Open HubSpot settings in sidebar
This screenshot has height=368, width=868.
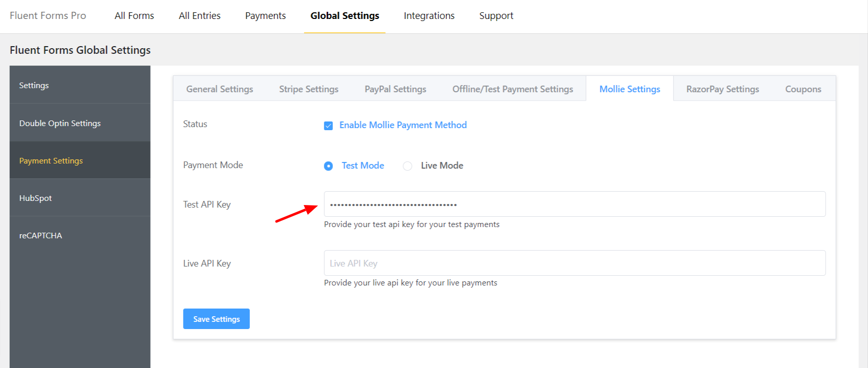pos(80,198)
